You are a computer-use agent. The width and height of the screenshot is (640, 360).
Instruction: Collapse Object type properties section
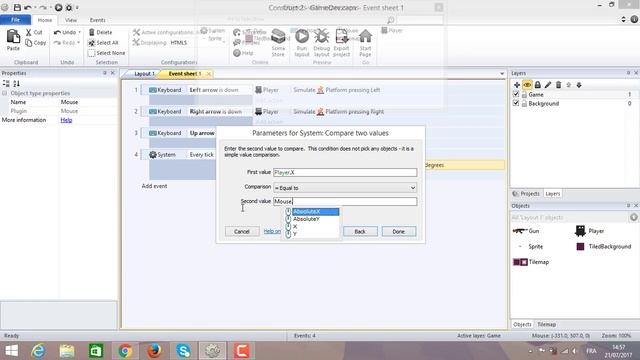4,93
